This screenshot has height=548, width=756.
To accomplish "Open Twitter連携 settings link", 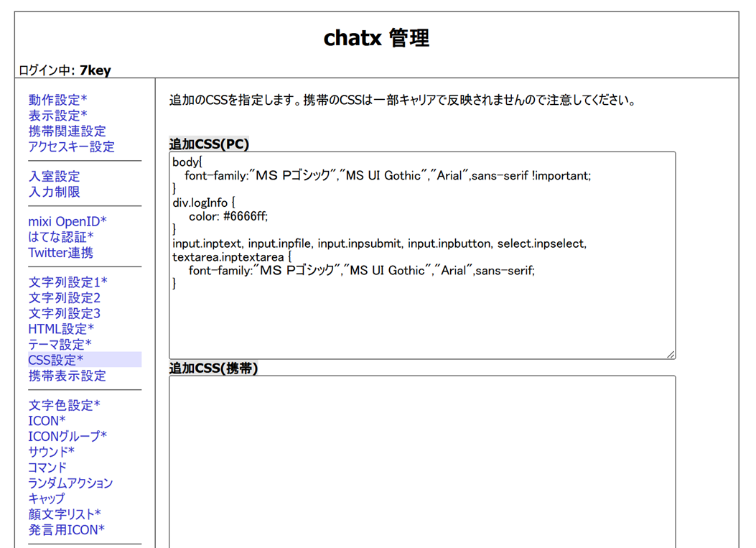I will pos(60,253).
